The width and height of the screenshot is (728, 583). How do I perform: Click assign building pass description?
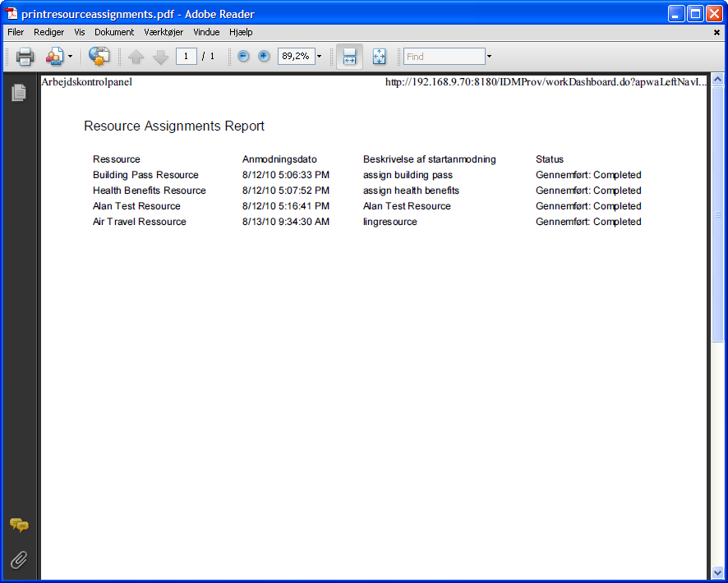(408, 176)
